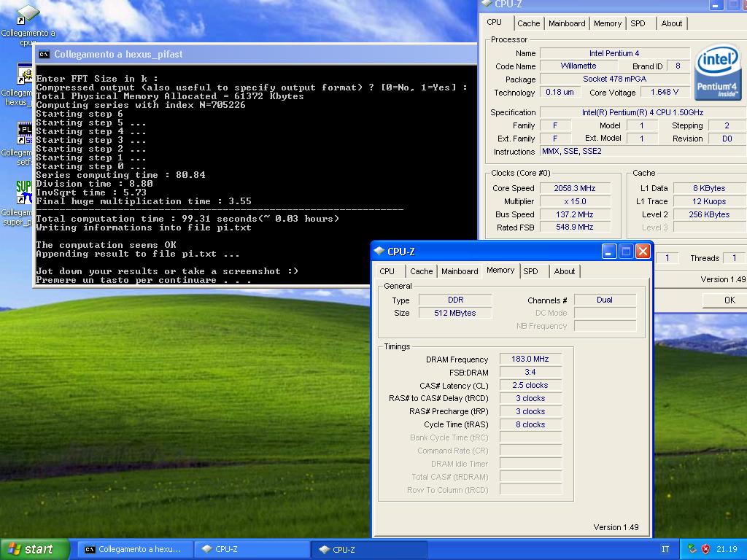Select Memory tab in front CPU-Z window
Screen dimensions: 747x560
coord(500,270)
